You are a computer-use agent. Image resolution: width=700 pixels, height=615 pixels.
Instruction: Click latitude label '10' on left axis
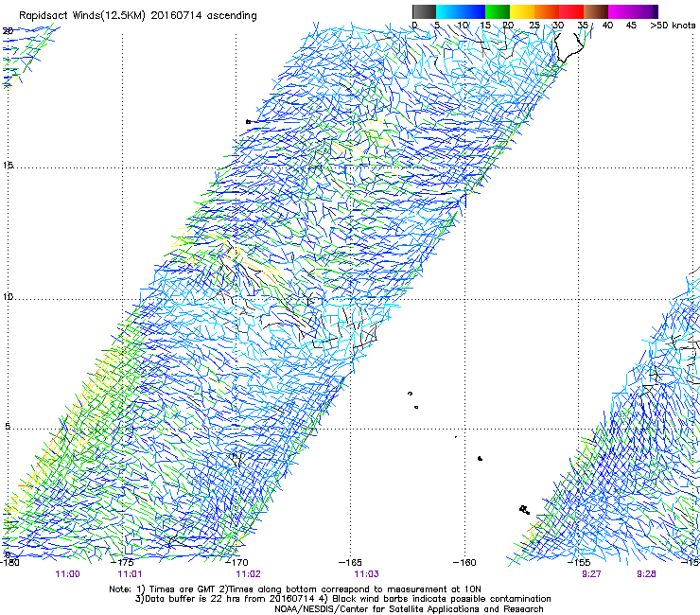[8, 297]
